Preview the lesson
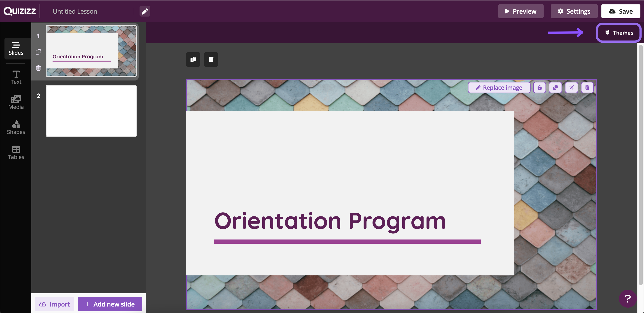This screenshot has width=644, height=313. click(521, 11)
